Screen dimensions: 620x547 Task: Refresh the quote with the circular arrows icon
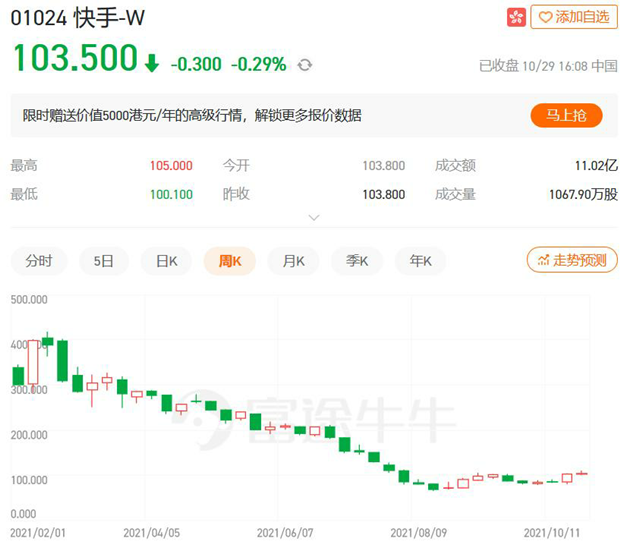[x=304, y=64]
